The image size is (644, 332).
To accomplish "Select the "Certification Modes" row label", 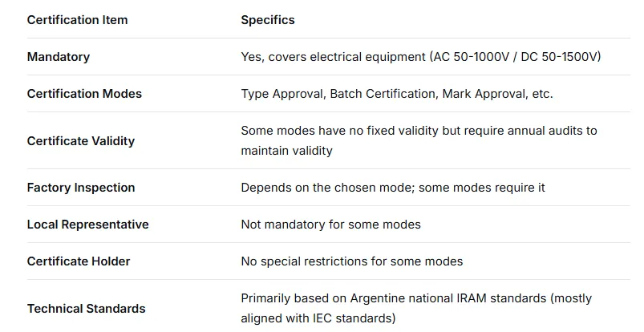I will (x=84, y=94).
